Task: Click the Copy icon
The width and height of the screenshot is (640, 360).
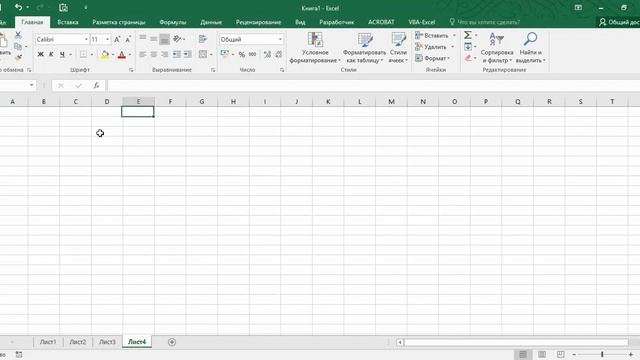Action: [18, 47]
